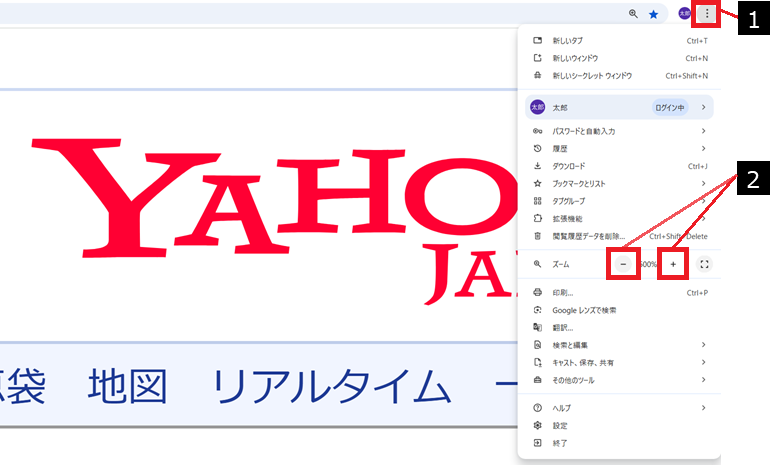Toggle fullscreen mode icon in zoom row
The height and width of the screenshot is (465, 773).
pos(704,264)
